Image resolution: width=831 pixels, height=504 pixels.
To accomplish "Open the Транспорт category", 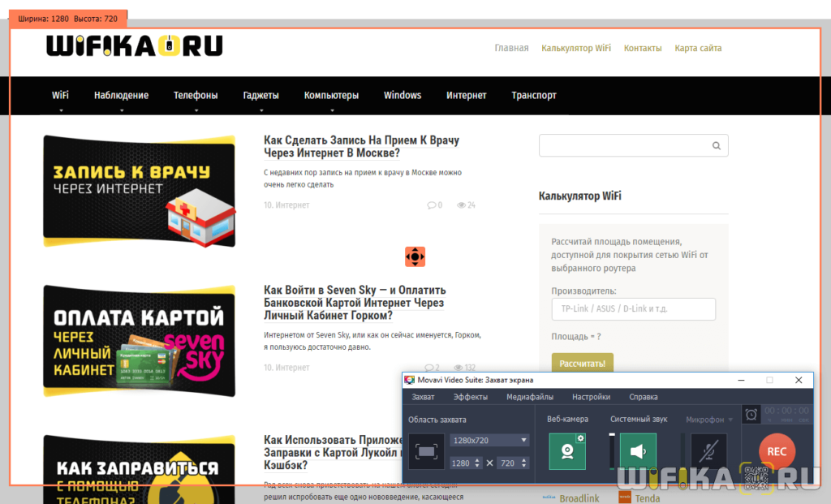I will (x=534, y=96).
